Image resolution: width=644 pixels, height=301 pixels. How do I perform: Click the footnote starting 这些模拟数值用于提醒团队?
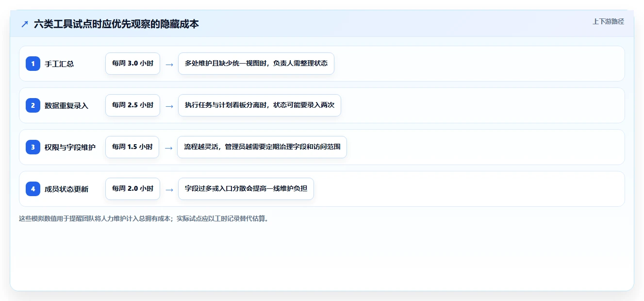click(144, 218)
